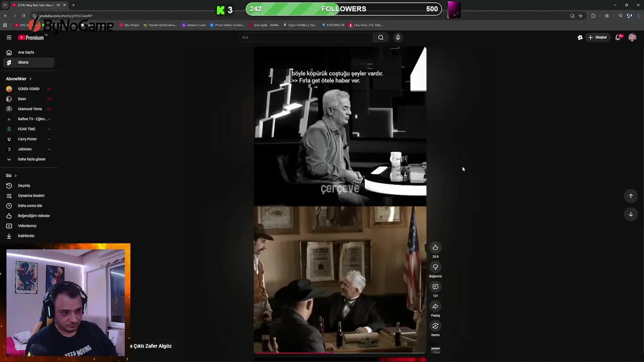
Task: Seek on the red Short progress bar
Action: pyautogui.click(x=340, y=353)
